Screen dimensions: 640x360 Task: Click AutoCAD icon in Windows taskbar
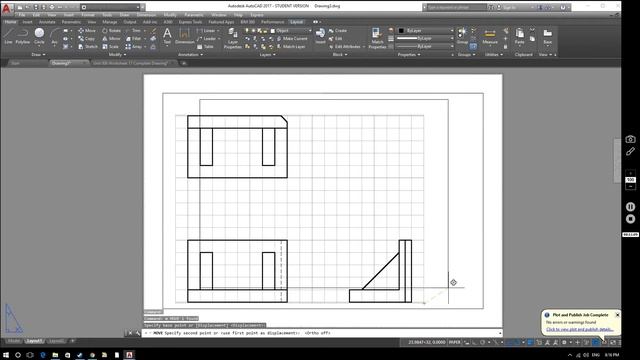click(129, 355)
